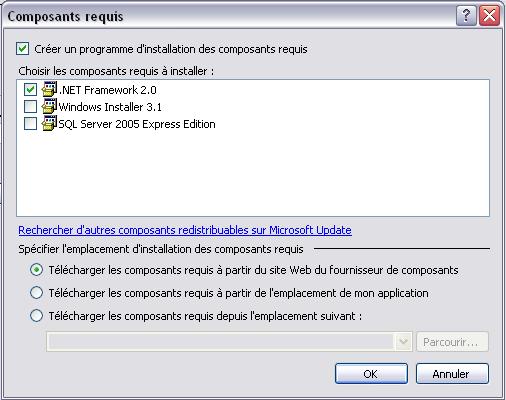Viewport: 506px width, 400px height.
Task: Uncheck the .NET Framework 2.0 checkbox
Action: click(30, 89)
